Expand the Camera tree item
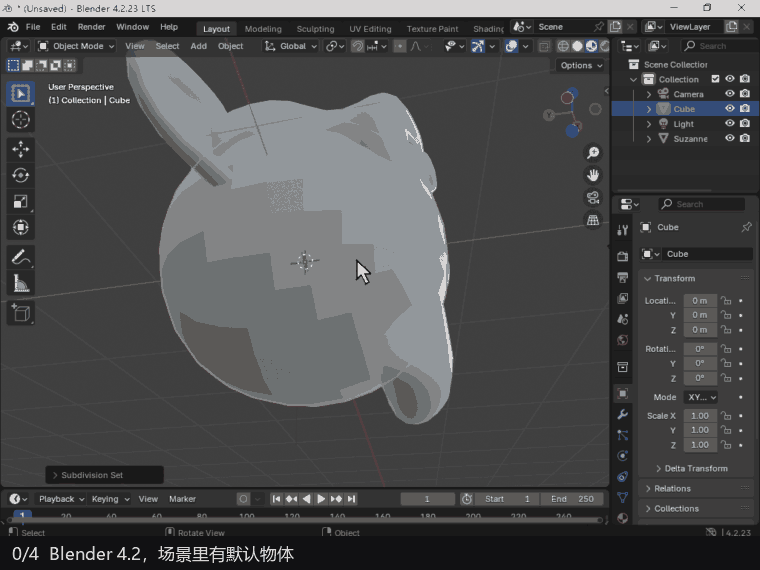The width and height of the screenshot is (760, 570). (x=649, y=94)
